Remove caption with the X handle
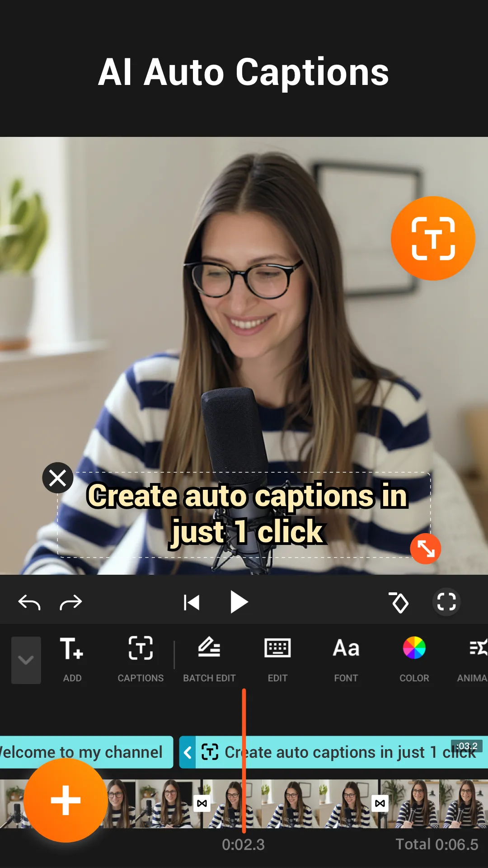The image size is (488, 868). [x=58, y=478]
